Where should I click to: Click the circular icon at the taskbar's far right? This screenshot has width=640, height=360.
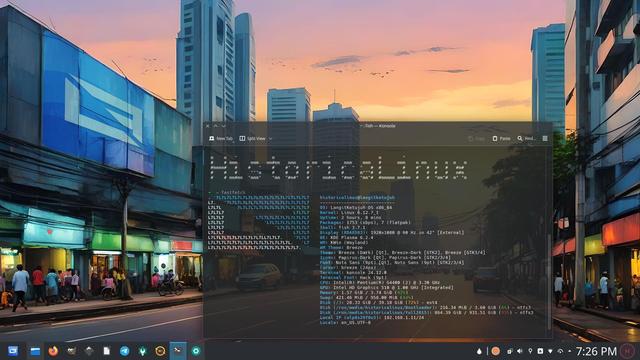(x=628, y=351)
